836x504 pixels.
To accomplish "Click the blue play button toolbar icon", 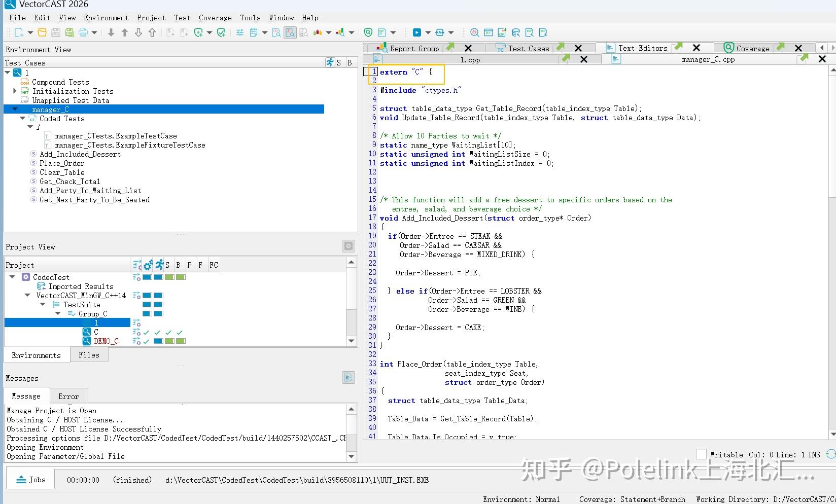I will 417,32.
